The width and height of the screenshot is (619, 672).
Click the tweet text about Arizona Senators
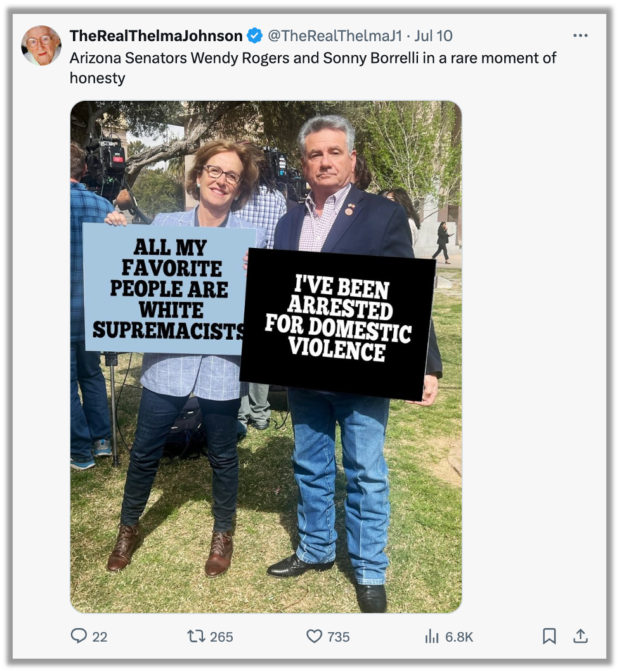313,68
